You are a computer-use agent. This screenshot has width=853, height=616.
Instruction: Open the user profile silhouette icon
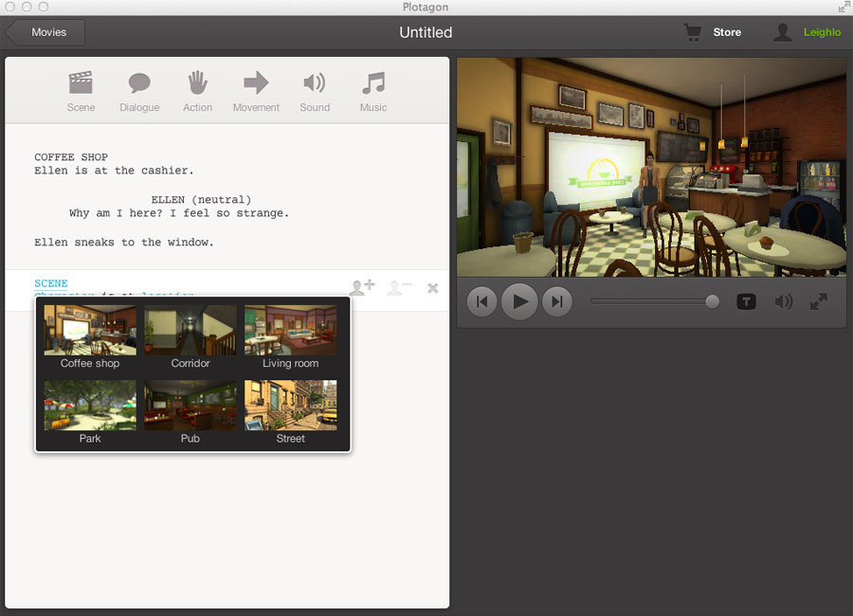782,32
